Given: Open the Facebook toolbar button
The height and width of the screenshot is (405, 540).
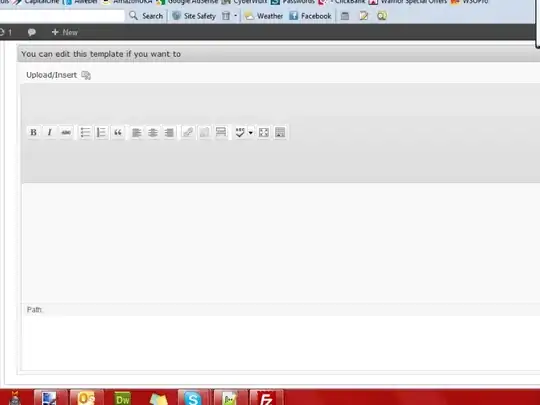Looking at the screenshot, I should tap(310, 16).
